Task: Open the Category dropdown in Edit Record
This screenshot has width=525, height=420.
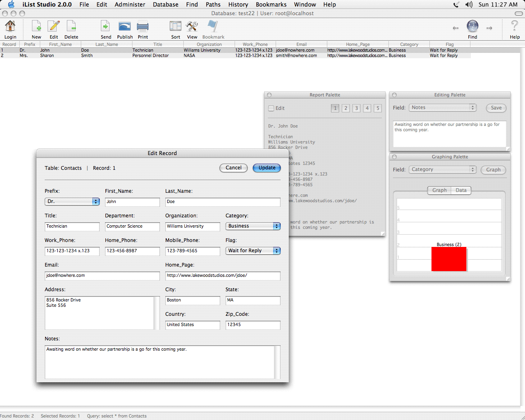Action: (x=253, y=226)
